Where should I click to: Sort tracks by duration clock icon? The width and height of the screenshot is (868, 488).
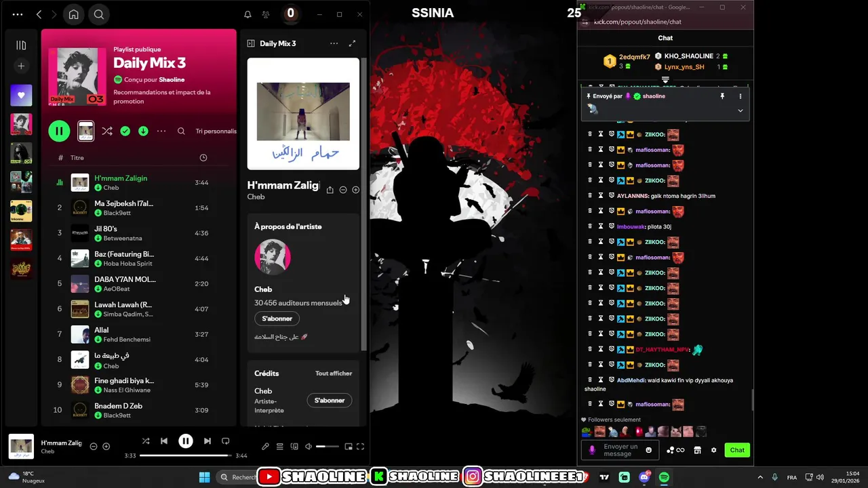203,157
